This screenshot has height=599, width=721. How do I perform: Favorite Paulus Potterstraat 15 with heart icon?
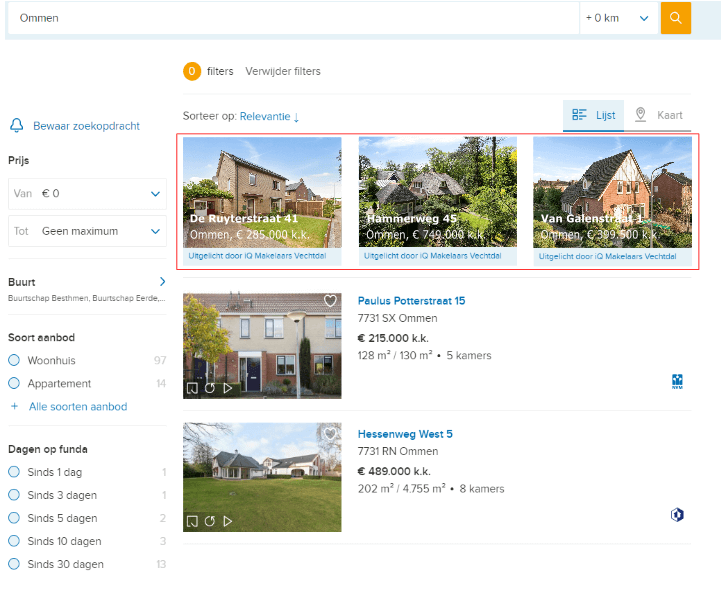(x=330, y=301)
